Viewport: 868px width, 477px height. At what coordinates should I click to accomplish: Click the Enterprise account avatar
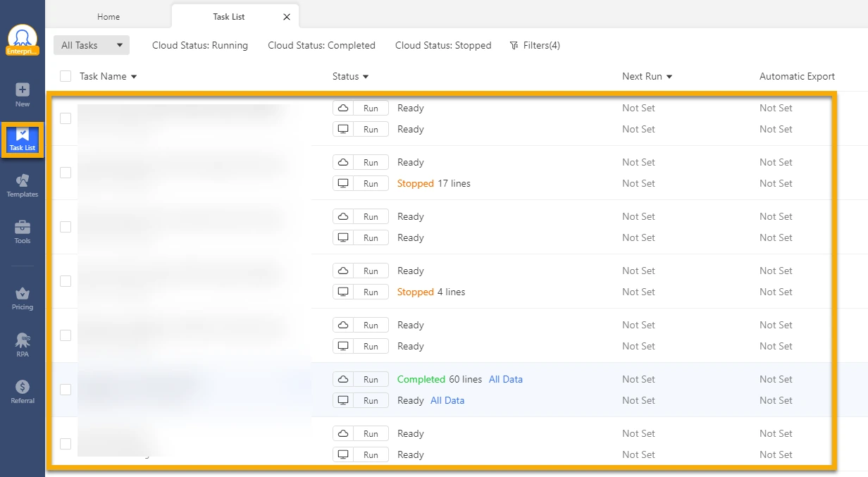click(23, 40)
